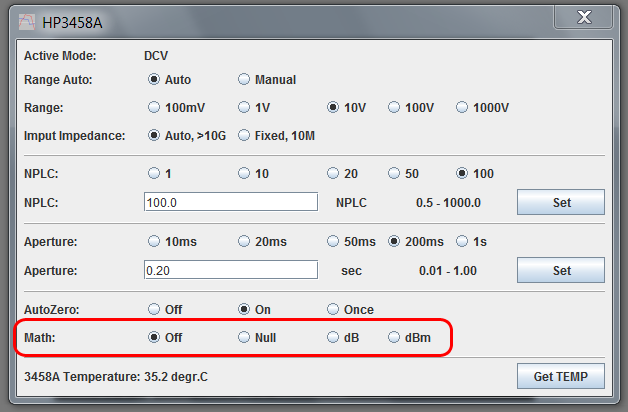Screen dimensions: 628x412
Task: Click the HP3458A window title icon
Action: (26, 20)
